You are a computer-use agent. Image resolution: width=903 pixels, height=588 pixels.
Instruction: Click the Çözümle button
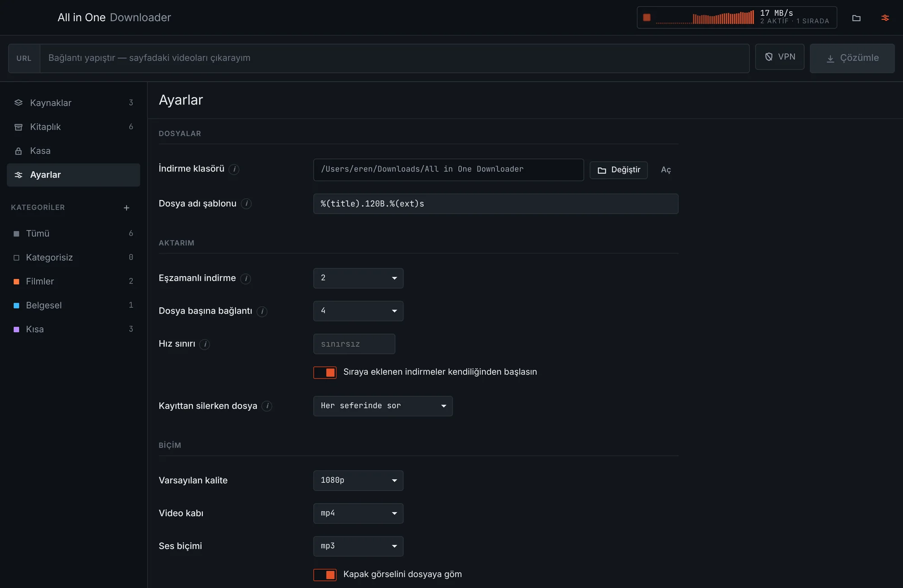pos(852,58)
